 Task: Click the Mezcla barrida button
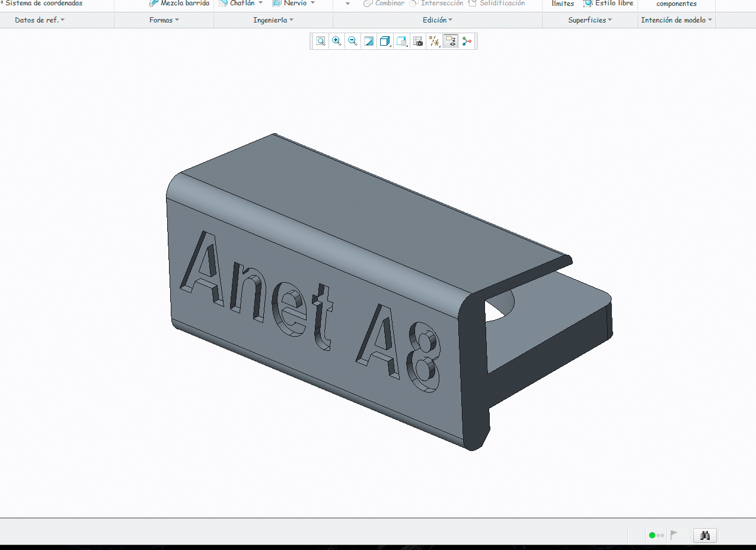179,4
